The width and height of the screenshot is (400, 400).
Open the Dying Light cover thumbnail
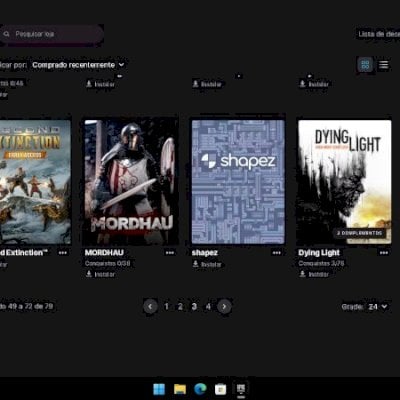pos(345,182)
